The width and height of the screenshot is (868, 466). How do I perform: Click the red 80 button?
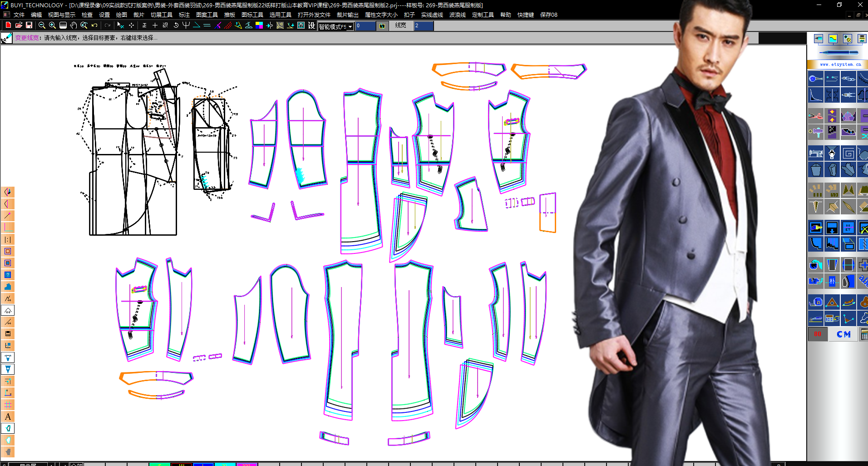pyautogui.click(x=818, y=334)
